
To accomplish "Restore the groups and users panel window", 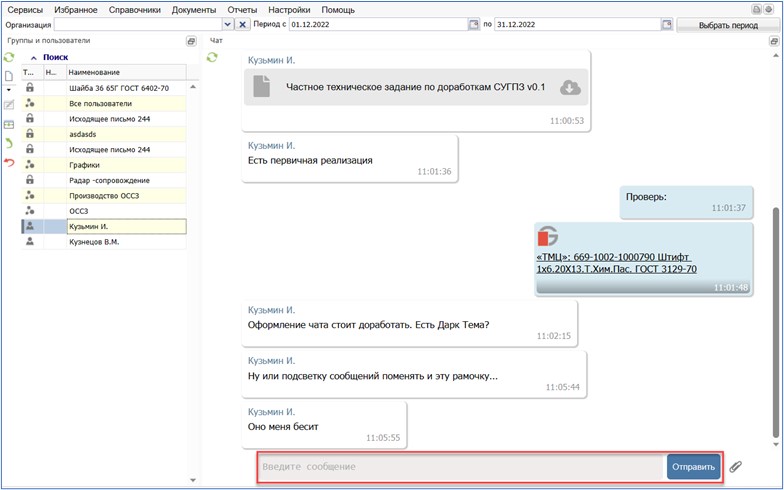I will [191, 41].
